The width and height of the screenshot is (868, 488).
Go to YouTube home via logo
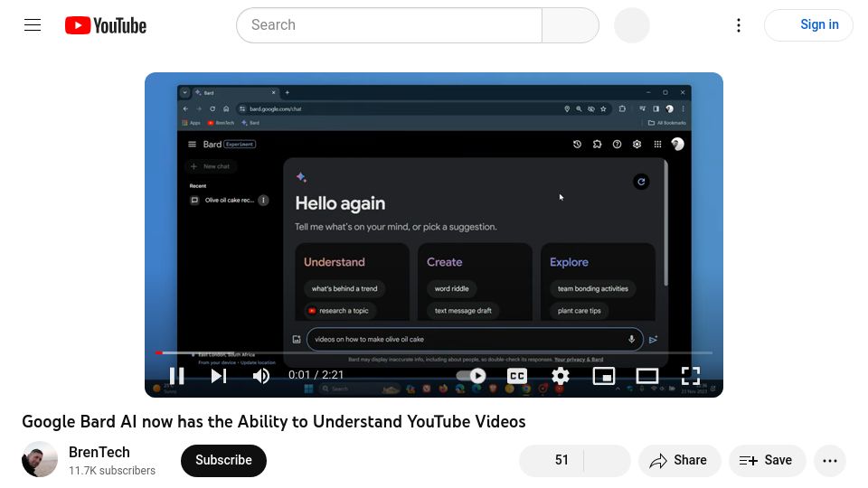pyautogui.click(x=106, y=25)
